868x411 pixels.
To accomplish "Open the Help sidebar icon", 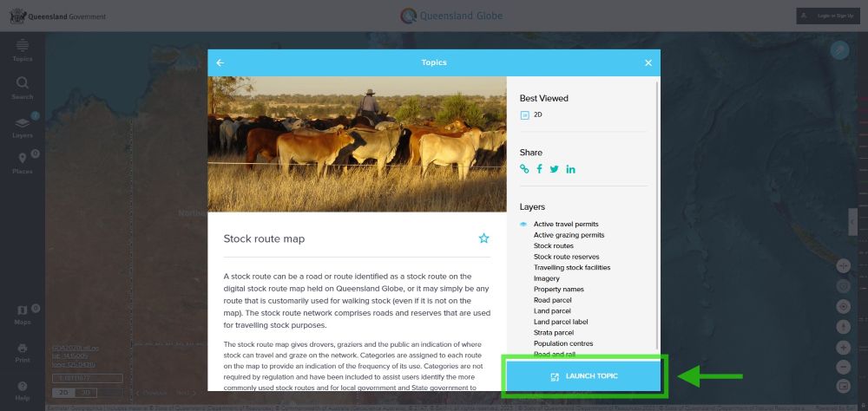I will 23,390.
